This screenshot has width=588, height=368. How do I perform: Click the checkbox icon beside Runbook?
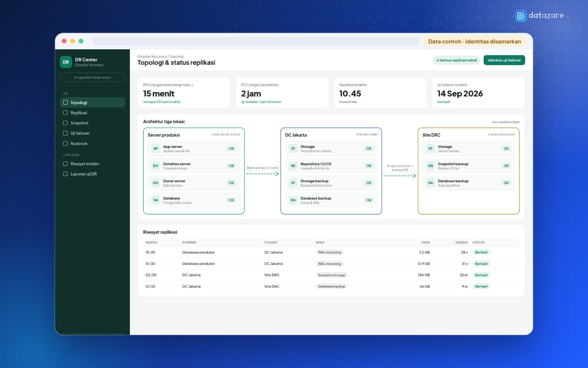tap(65, 144)
